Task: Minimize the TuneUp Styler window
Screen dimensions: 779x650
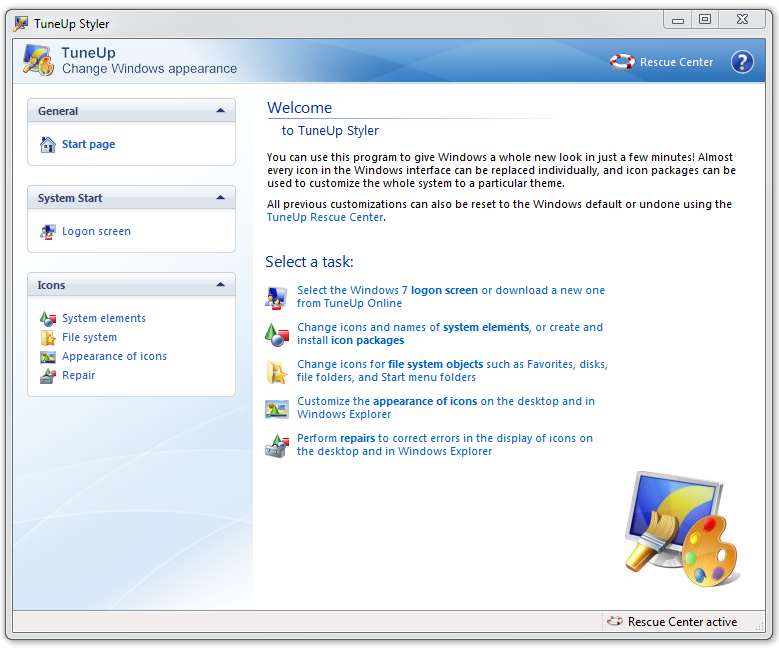Action: coord(678,20)
